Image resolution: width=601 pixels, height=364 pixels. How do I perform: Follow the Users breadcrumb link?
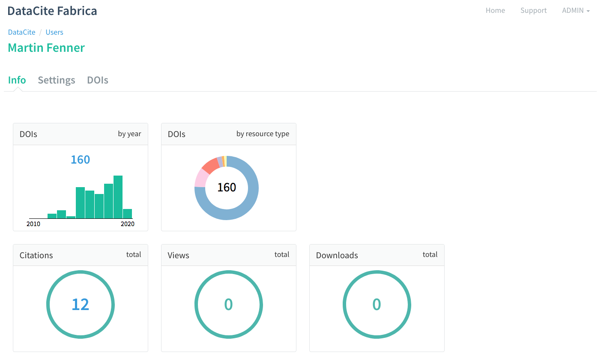pos(54,32)
